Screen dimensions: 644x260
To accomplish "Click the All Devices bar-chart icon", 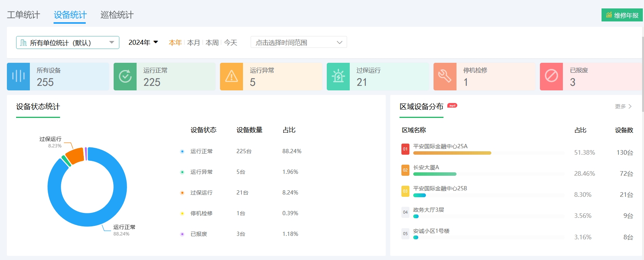I will [x=18, y=77].
